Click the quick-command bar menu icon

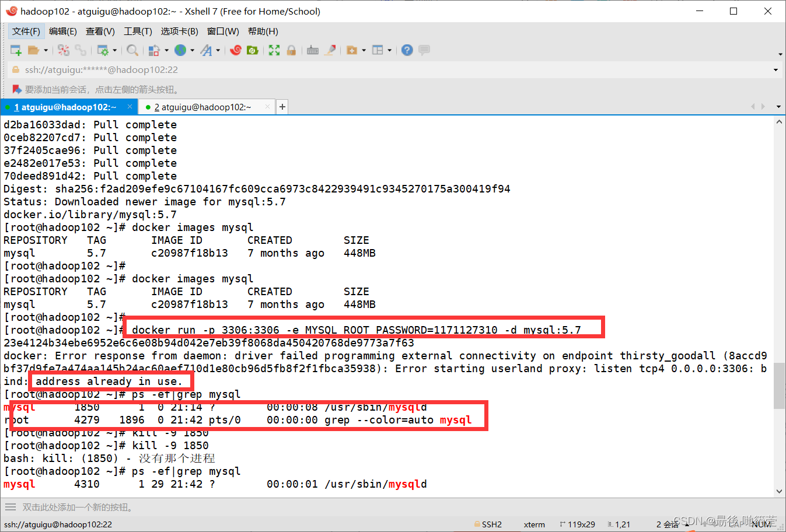coord(10,507)
